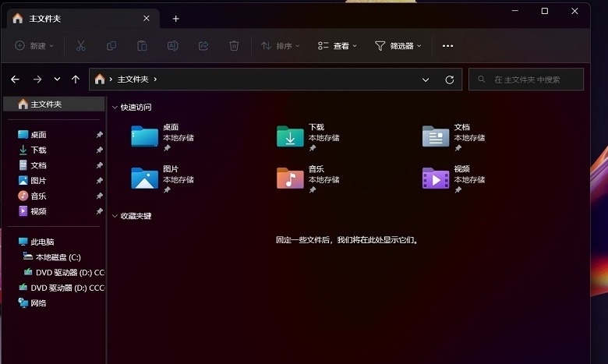Viewport: 608px width, 364px height.
Task: Go up one level with up arrow
Action: click(x=76, y=80)
